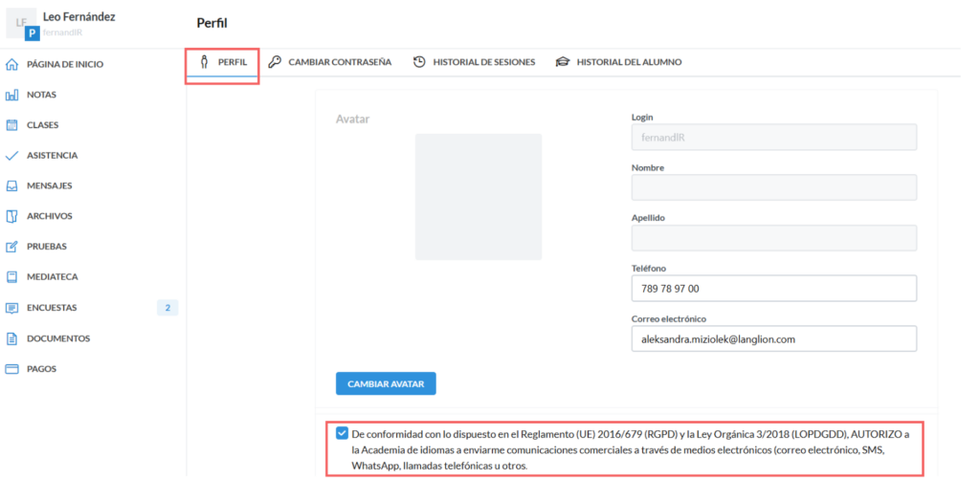Switch to the Perfil tab

pyautogui.click(x=223, y=62)
